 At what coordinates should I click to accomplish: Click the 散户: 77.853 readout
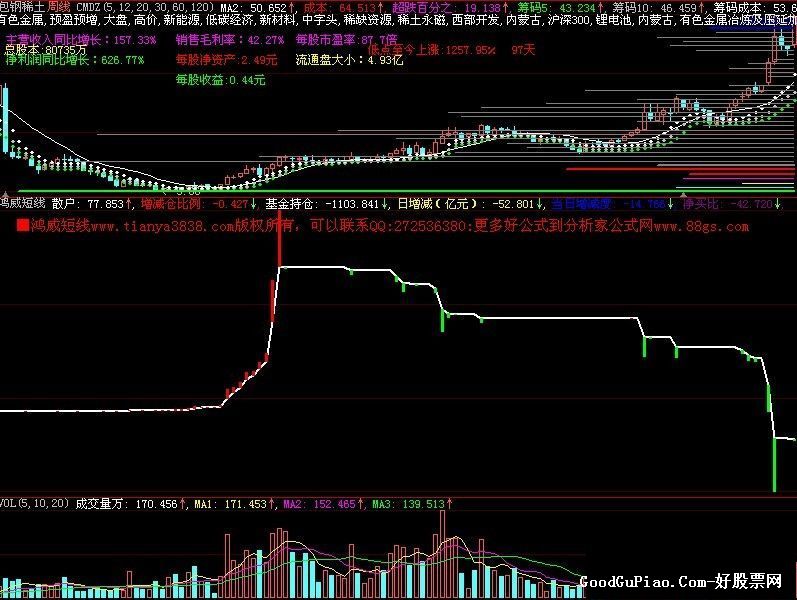[92, 204]
